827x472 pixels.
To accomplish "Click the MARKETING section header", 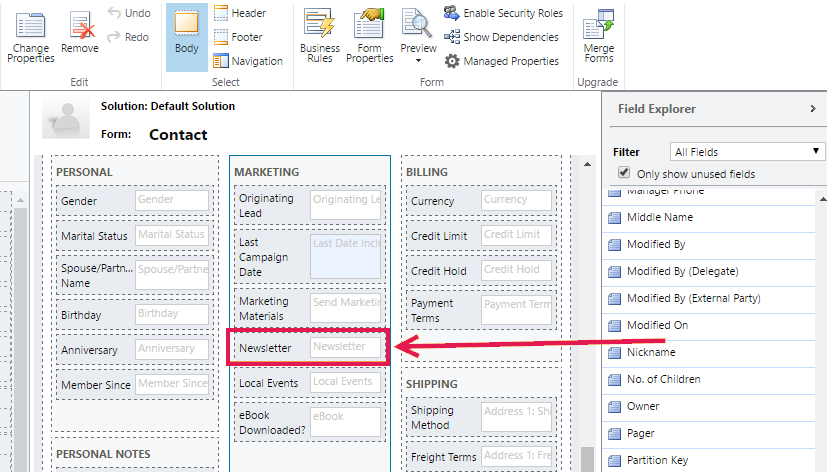I will 267,172.
